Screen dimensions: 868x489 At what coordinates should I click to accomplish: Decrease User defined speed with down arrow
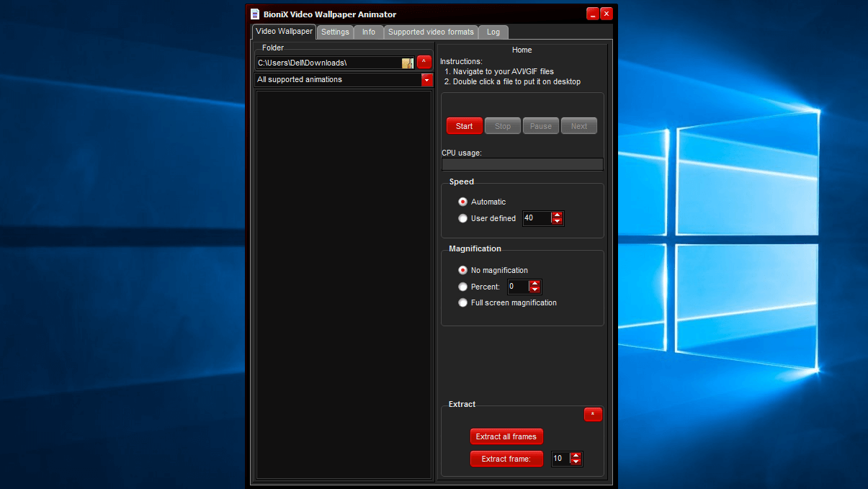(557, 222)
